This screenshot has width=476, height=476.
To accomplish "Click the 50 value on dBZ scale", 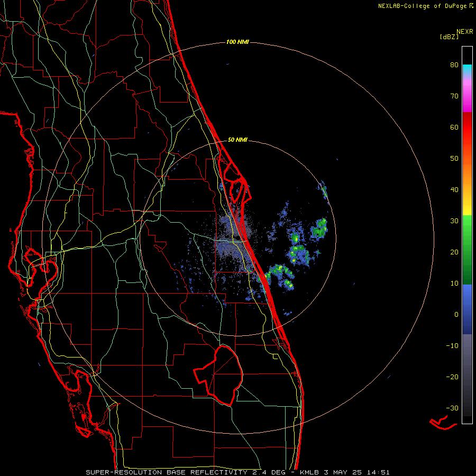I will [454, 159].
